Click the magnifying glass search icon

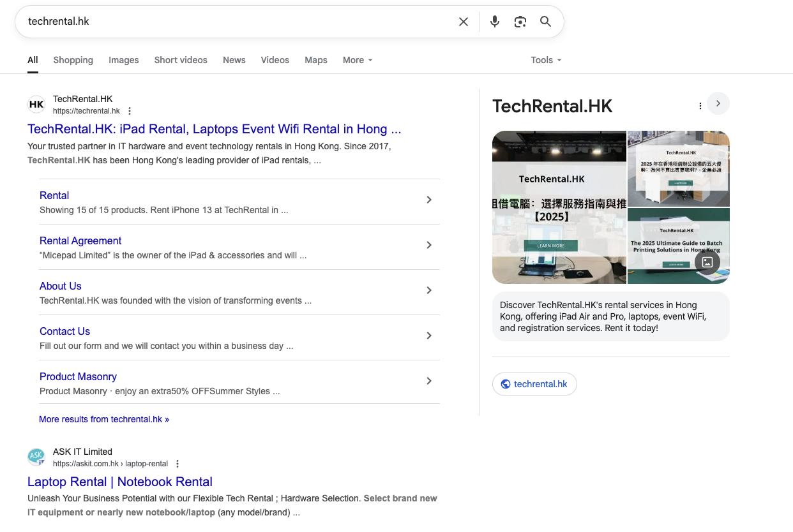545,22
